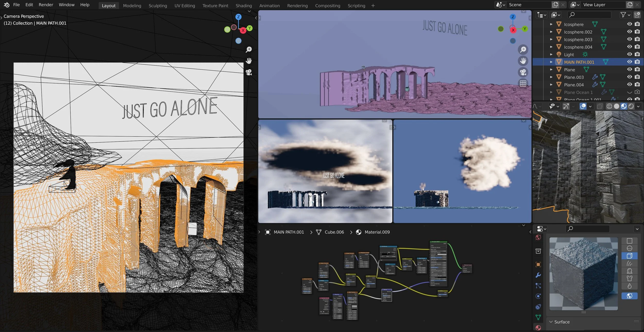Open the Object Constraints properties tab

(538, 307)
